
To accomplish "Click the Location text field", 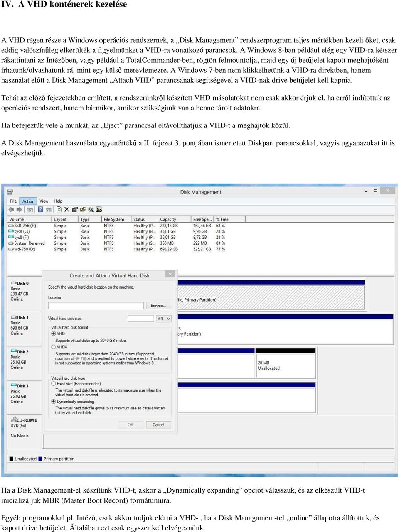I will 96,306.
